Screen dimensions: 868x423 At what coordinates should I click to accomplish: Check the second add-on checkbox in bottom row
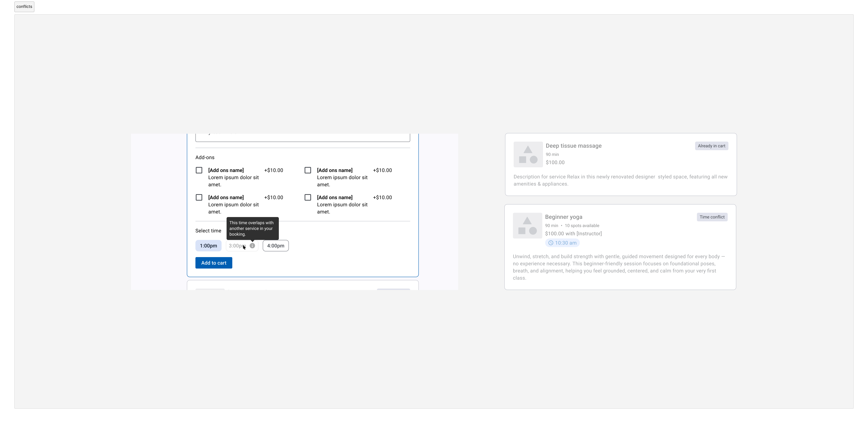click(x=308, y=198)
